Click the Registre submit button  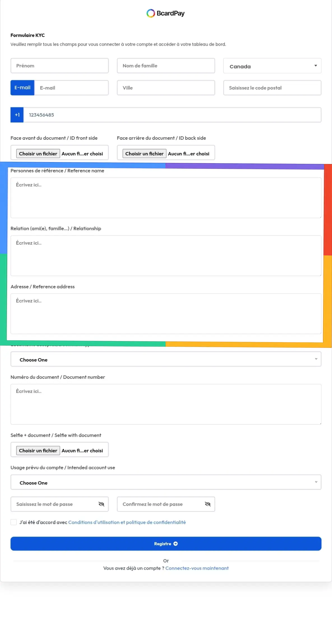pyautogui.click(x=166, y=544)
